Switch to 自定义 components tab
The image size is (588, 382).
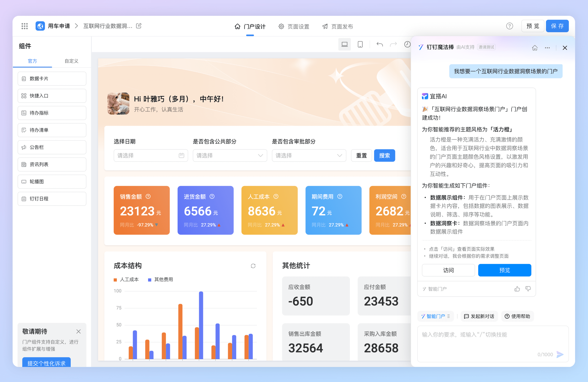[x=71, y=61]
